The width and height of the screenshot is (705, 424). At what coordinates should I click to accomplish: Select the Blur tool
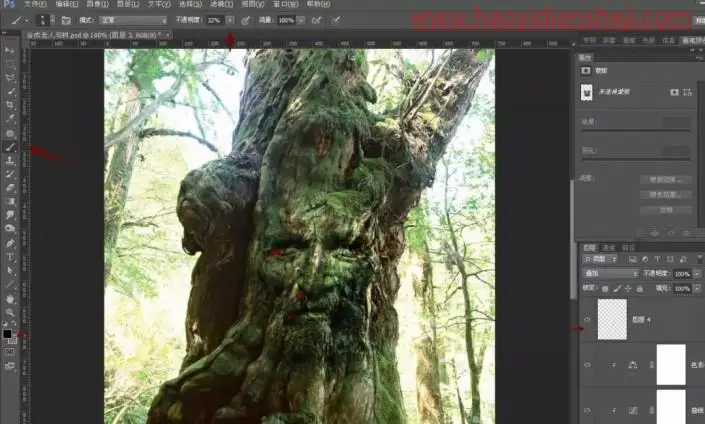pos(9,215)
